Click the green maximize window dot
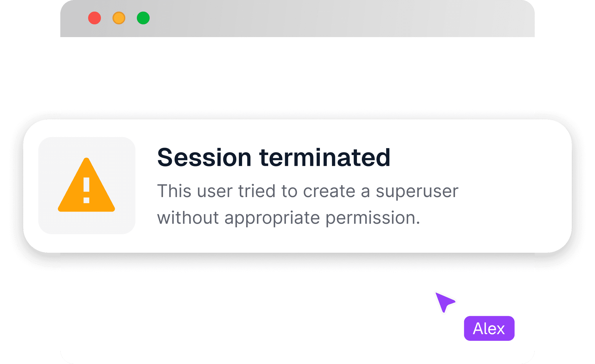This screenshot has width=595, height=364. pyautogui.click(x=143, y=18)
